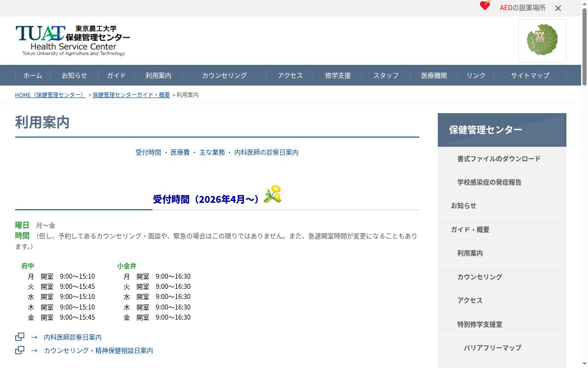Follow the 保健管理センターガイド・概要 breadcrumb
The width and height of the screenshot is (588, 368).
pyautogui.click(x=131, y=95)
